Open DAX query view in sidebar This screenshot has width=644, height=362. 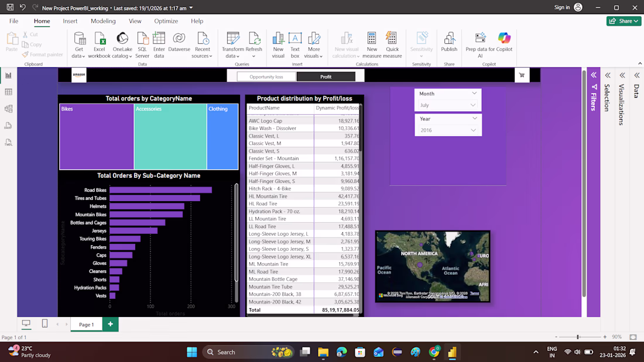[x=8, y=126]
